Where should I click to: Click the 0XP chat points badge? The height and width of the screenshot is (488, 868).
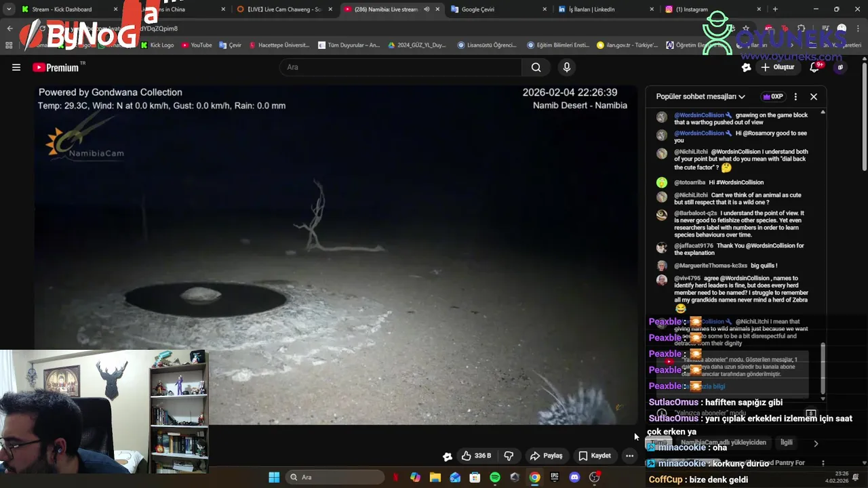773,96
